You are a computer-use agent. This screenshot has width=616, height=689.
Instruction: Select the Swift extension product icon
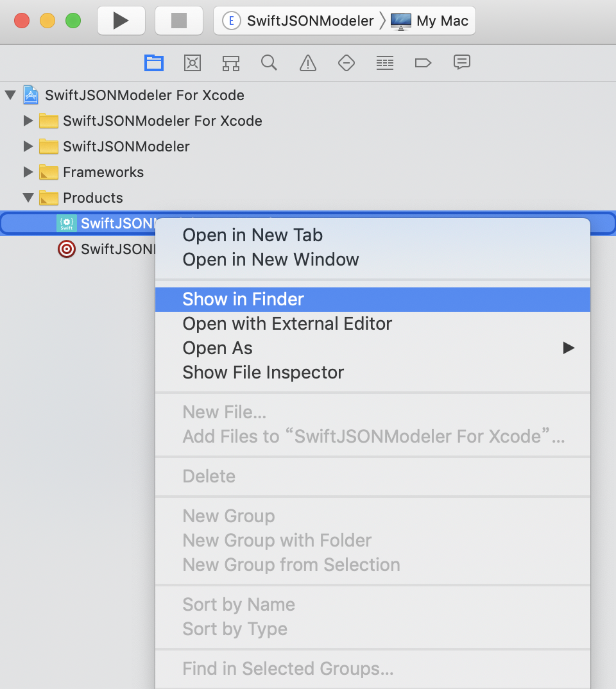[67, 223]
